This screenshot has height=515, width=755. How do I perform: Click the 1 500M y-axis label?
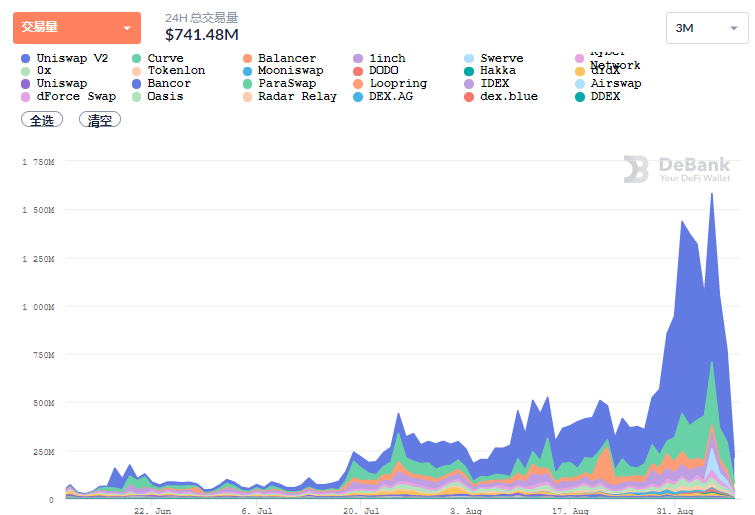click(39, 210)
